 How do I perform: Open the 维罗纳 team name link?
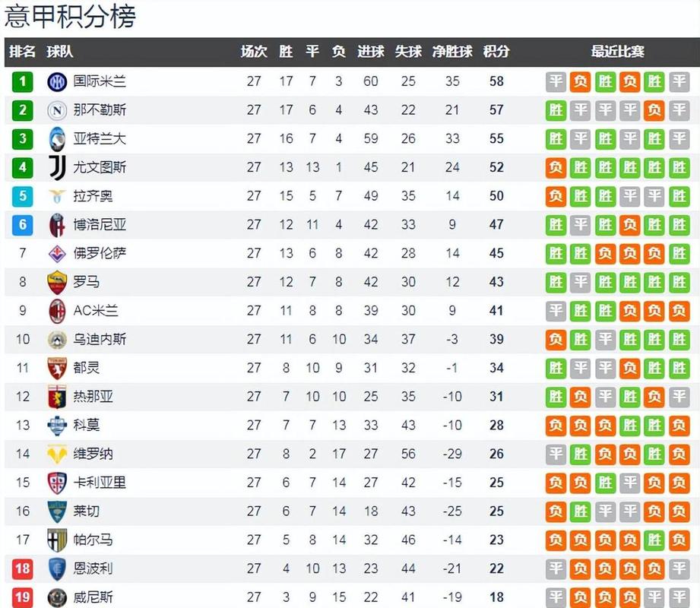click(93, 454)
